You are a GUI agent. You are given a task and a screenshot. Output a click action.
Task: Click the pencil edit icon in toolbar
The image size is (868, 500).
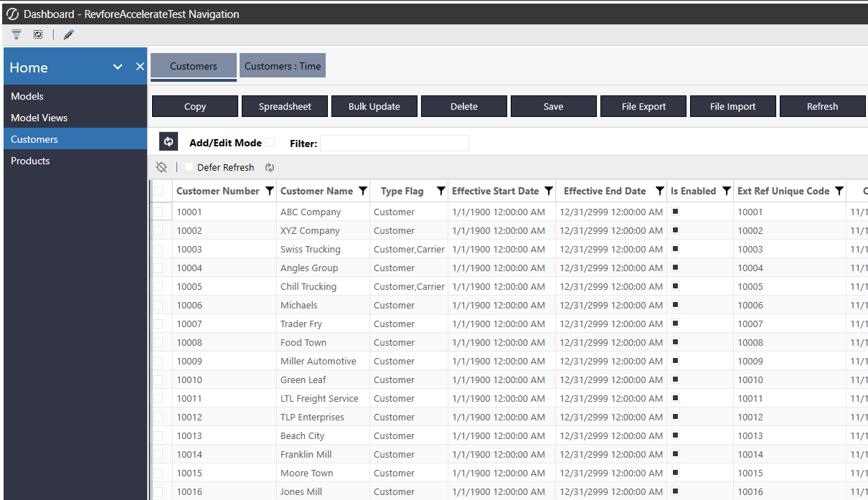pyautogui.click(x=69, y=34)
